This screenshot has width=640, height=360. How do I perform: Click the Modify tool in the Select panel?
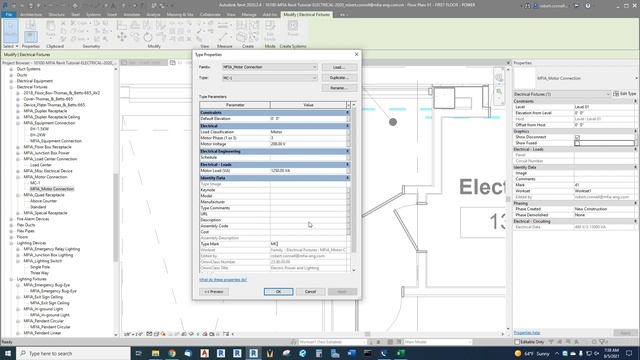pyautogui.click(x=11, y=31)
